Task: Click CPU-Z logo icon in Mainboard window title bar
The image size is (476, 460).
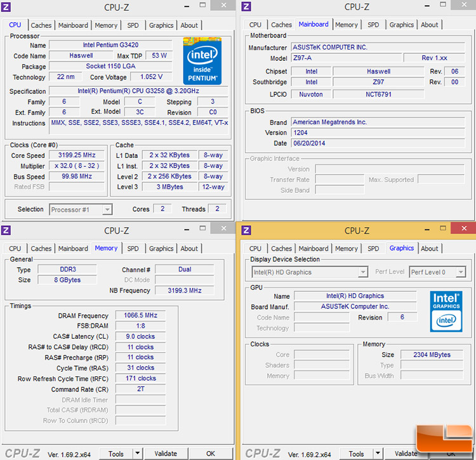Action: [x=246, y=6]
